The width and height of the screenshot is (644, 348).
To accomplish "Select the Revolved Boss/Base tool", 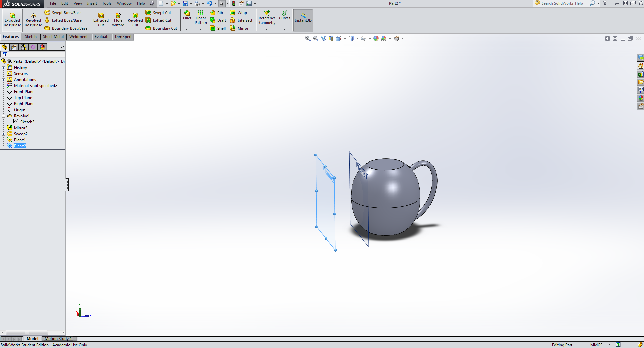I will [x=33, y=20].
